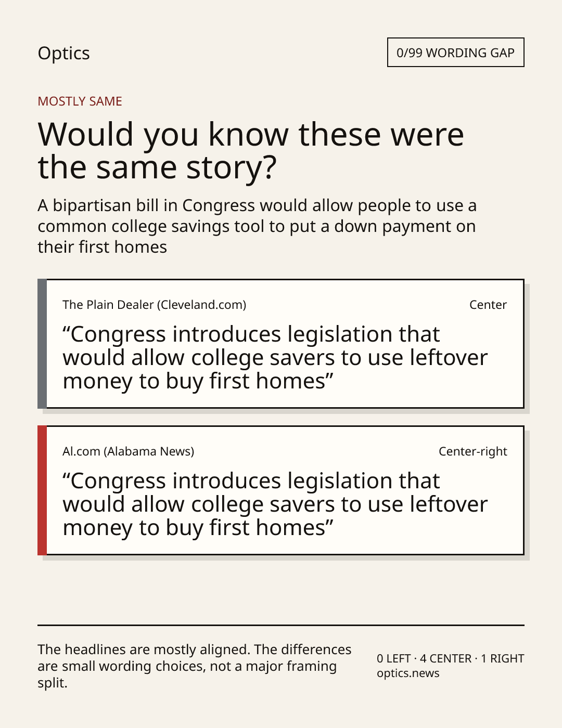Click the red bias bar on second card
Viewport: 562px width, 728px height.
(x=42, y=490)
